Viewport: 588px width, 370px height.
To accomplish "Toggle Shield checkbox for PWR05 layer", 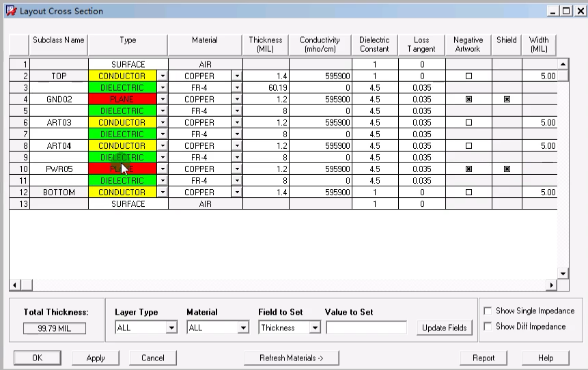I will click(507, 169).
